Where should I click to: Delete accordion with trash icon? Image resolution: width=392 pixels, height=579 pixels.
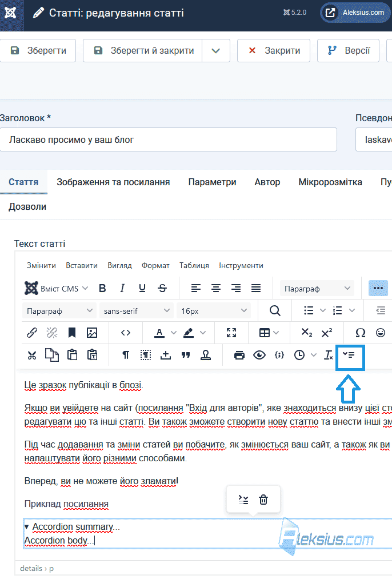point(263,500)
